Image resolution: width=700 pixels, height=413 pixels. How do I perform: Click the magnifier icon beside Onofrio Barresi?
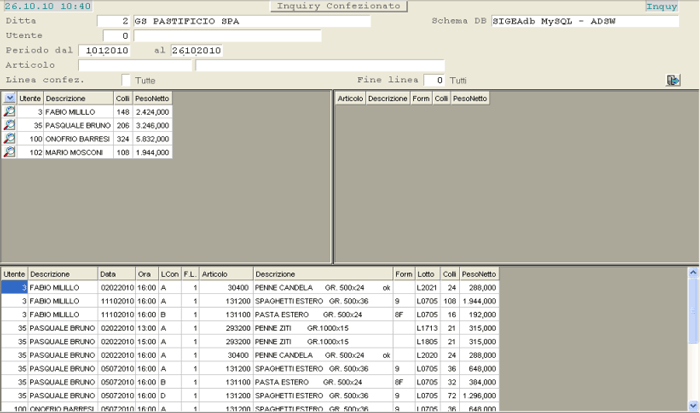point(9,139)
